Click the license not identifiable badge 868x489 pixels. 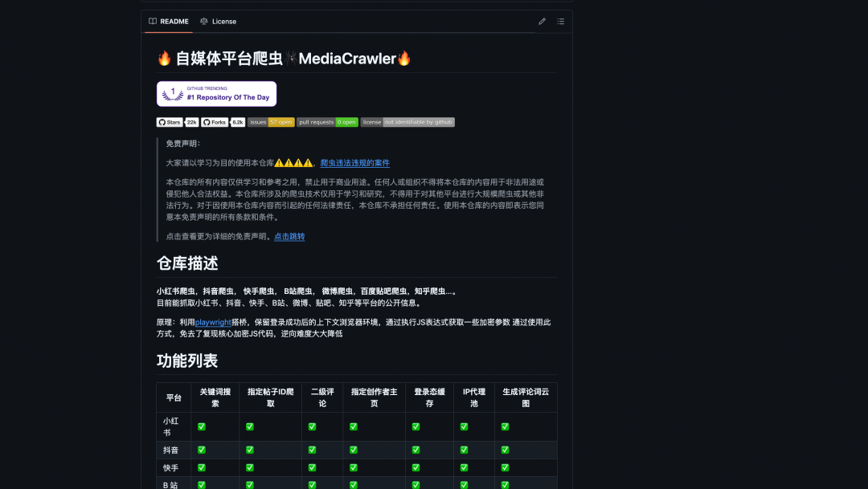(x=407, y=122)
